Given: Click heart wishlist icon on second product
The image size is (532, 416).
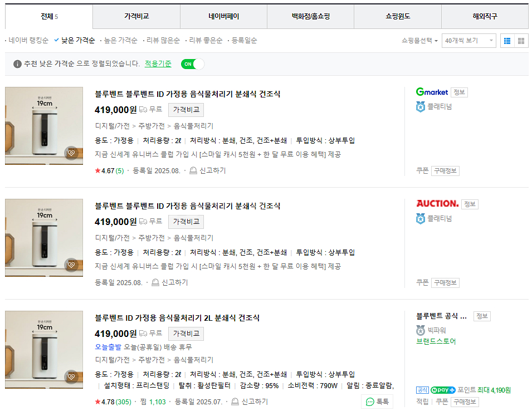Looking at the screenshot, I should tap(71, 265).
